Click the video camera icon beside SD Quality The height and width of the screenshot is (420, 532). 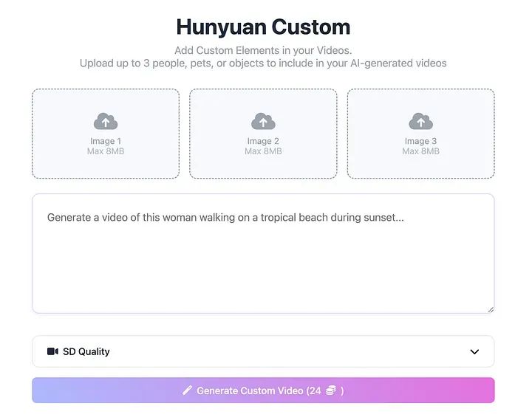[52, 351]
